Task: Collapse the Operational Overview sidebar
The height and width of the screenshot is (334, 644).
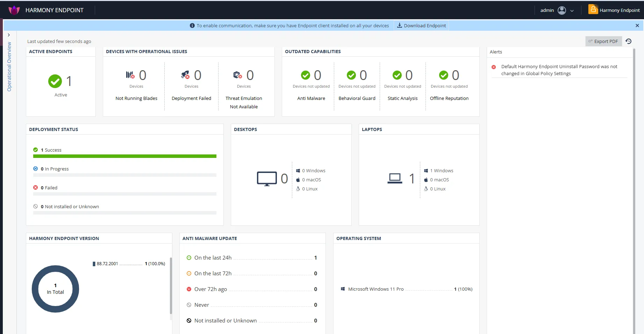Action: (x=9, y=35)
